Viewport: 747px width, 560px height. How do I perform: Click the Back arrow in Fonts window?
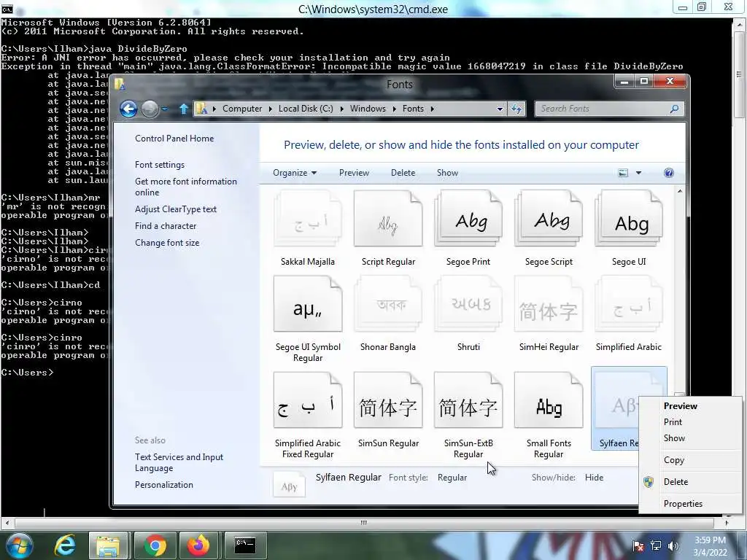[128, 109]
